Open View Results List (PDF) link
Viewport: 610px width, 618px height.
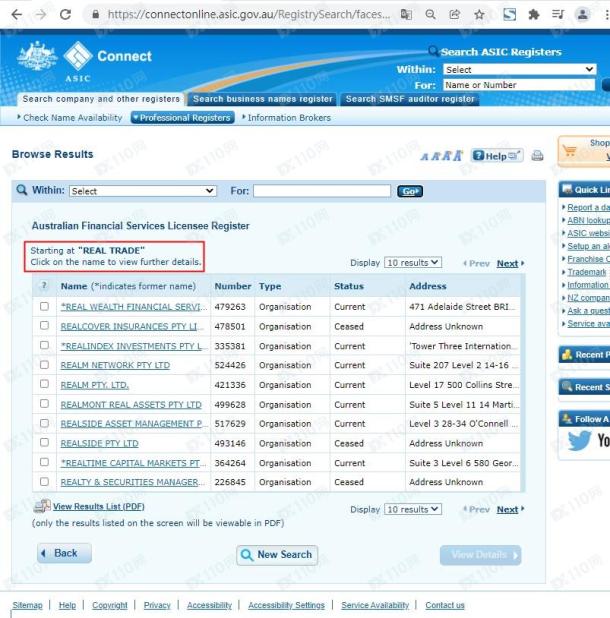click(x=99, y=506)
